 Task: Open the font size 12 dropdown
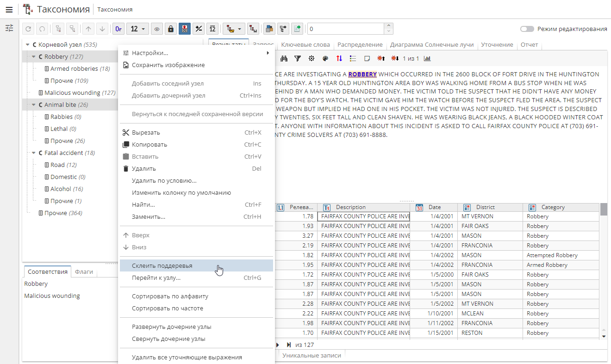(x=137, y=29)
